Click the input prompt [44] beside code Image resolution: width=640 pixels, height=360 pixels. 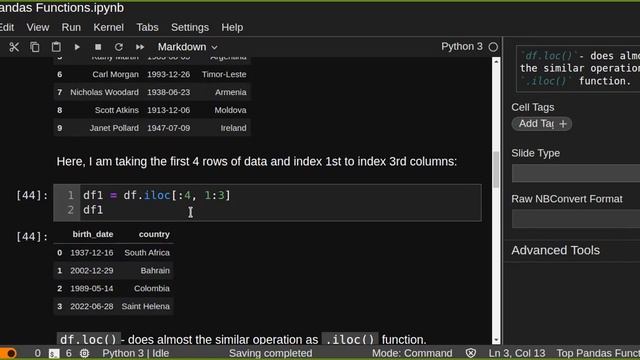[x=32, y=196]
